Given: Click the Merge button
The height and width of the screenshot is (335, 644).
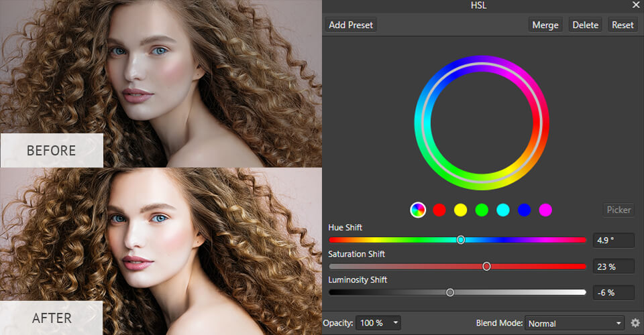Looking at the screenshot, I should [x=545, y=25].
